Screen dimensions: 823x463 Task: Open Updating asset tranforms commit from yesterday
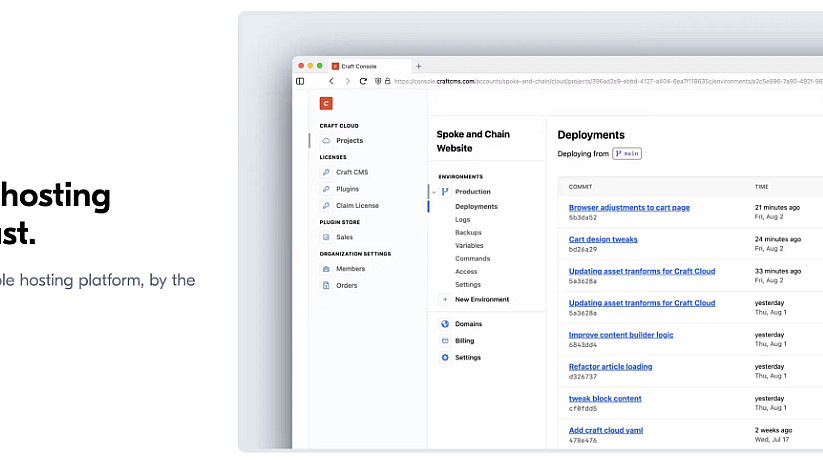tap(642, 303)
